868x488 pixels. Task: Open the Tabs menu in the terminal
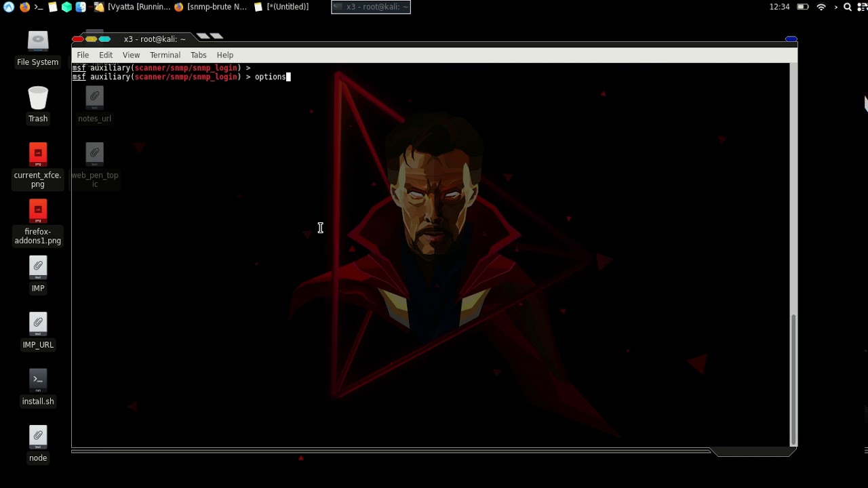[x=198, y=55]
